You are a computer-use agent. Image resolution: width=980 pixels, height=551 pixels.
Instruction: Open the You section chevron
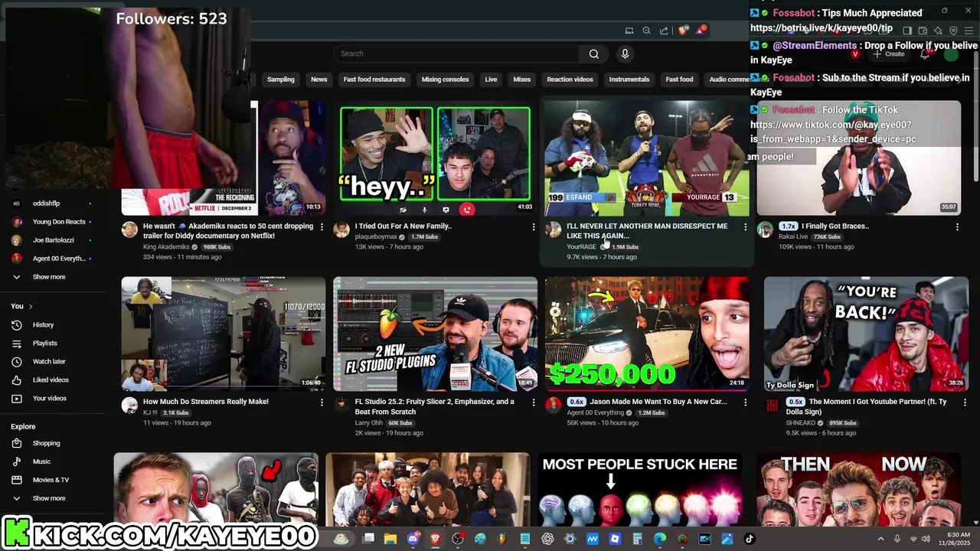coord(31,306)
